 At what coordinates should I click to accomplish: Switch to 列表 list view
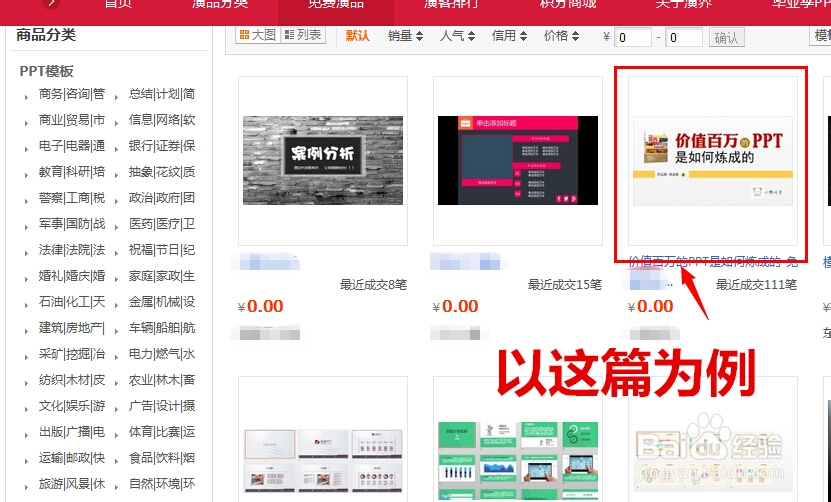tap(303, 35)
